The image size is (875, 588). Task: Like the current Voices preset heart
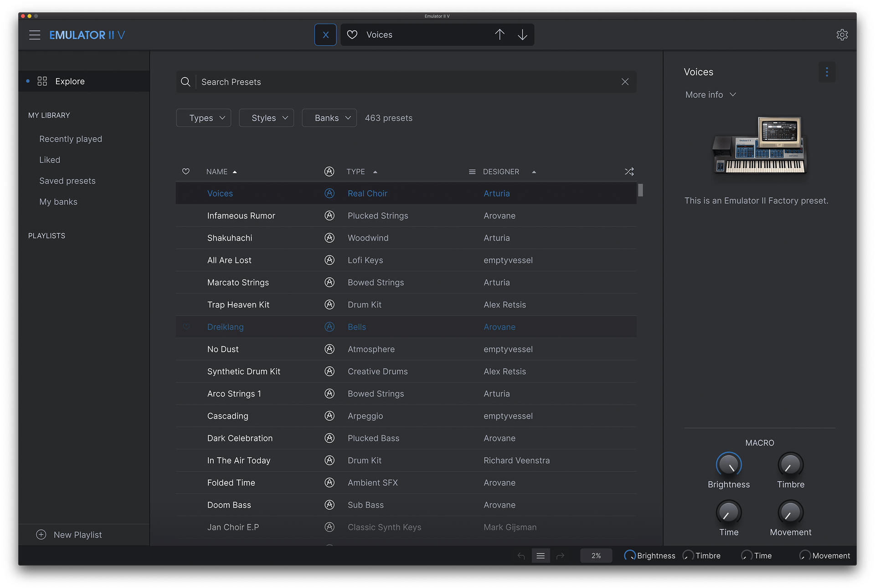pos(352,35)
